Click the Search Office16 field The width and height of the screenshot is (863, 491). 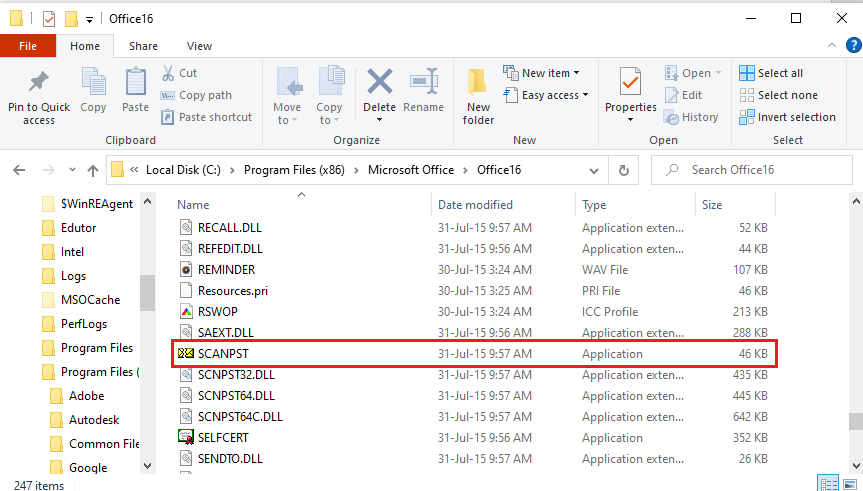pos(751,170)
